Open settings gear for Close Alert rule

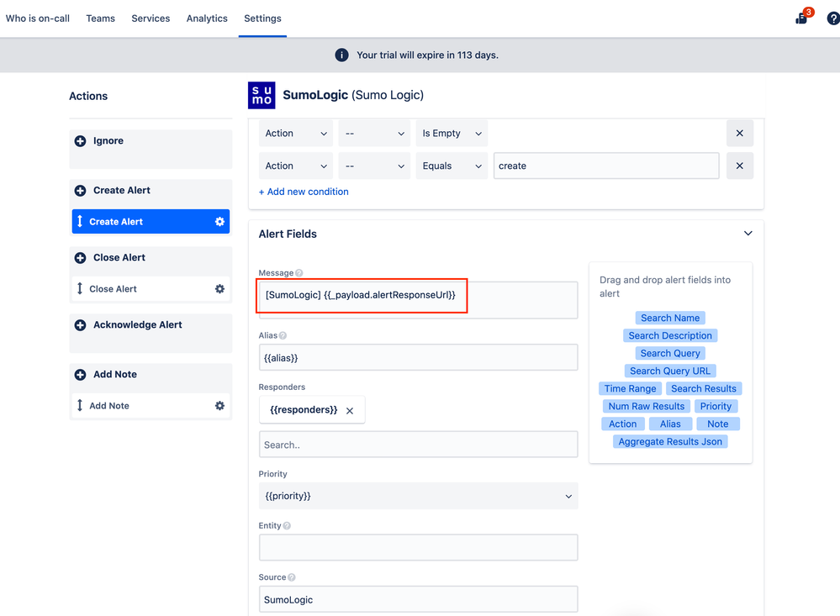pyautogui.click(x=219, y=289)
